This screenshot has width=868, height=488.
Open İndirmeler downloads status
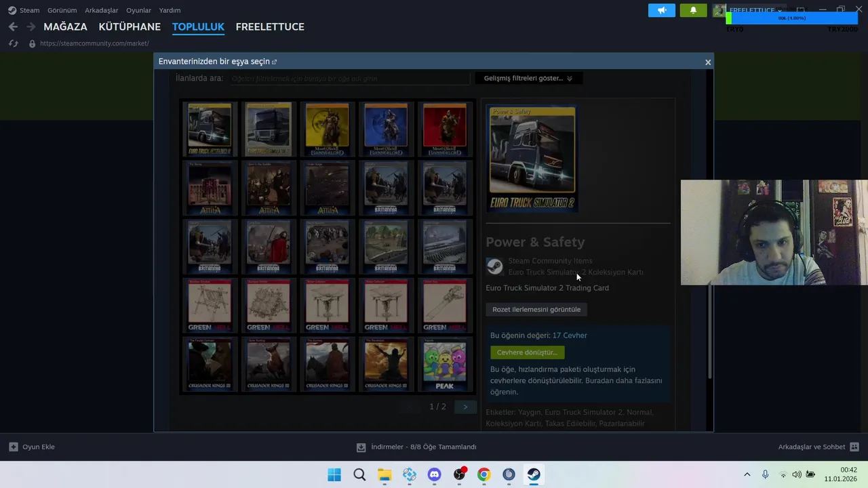point(416,447)
